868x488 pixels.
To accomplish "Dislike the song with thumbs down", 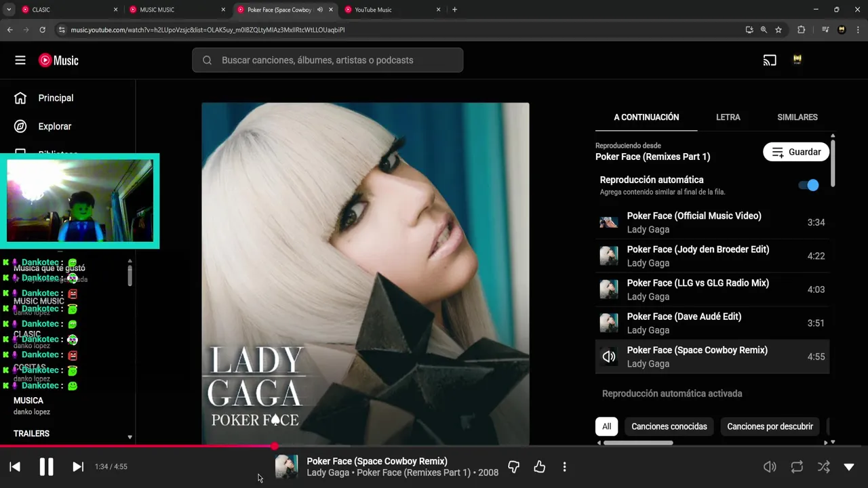I will (x=514, y=467).
